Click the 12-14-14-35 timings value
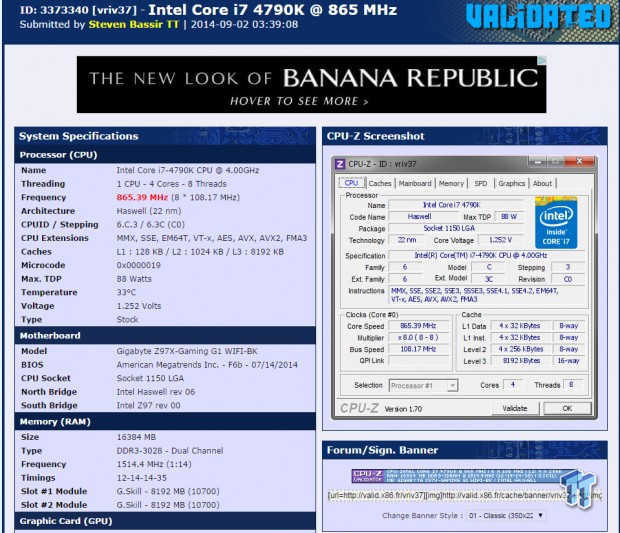Screen dimensions: 620x533 [142, 478]
